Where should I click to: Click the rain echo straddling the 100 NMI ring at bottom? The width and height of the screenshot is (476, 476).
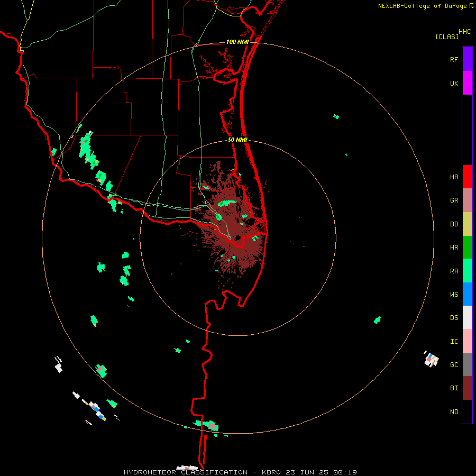tap(206, 425)
